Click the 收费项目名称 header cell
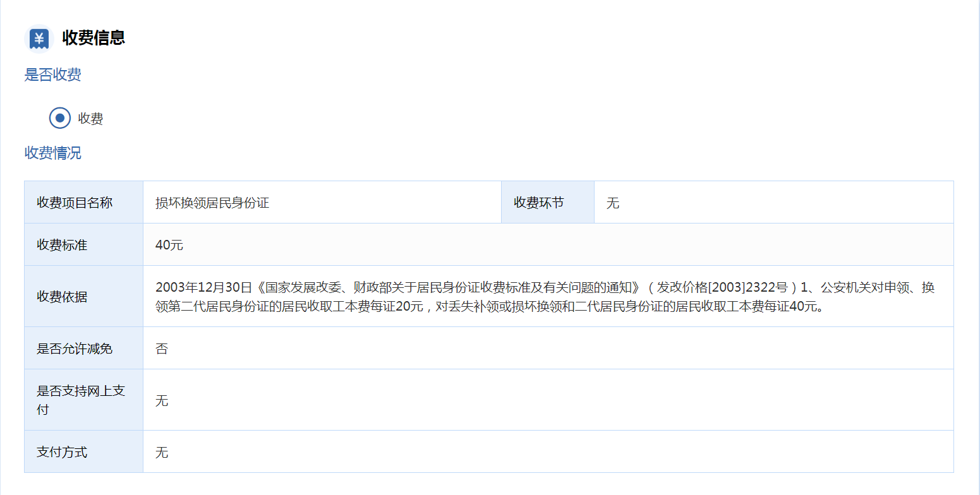The height and width of the screenshot is (495, 980). 75,203
